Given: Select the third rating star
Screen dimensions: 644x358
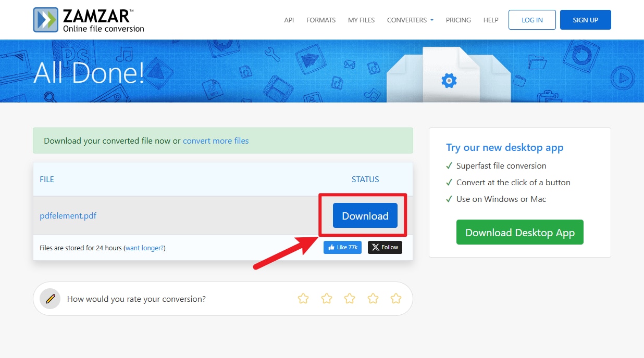Looking at the screenshot, I should [x=350, y=299].
